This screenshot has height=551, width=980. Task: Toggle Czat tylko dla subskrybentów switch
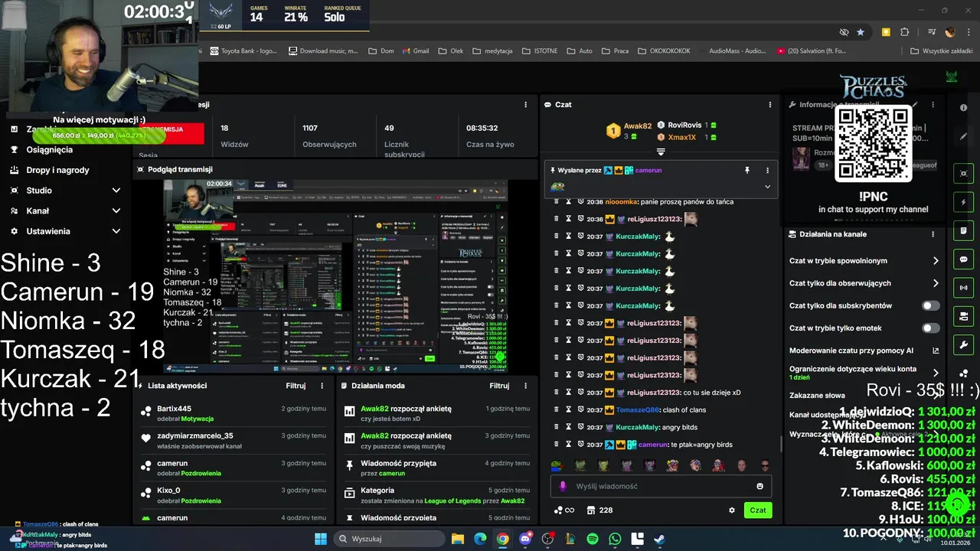(930, 305)
